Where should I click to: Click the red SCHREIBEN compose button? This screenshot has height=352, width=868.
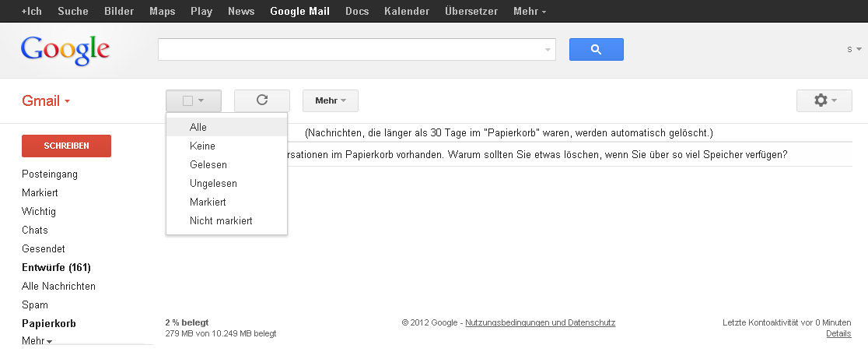pos(66,146)
